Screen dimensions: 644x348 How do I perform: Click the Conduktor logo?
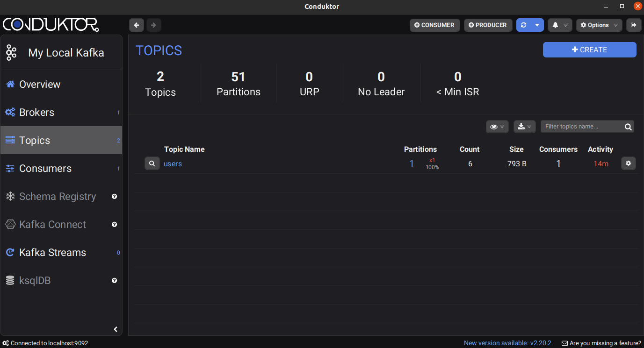click(x=51, y=25)
